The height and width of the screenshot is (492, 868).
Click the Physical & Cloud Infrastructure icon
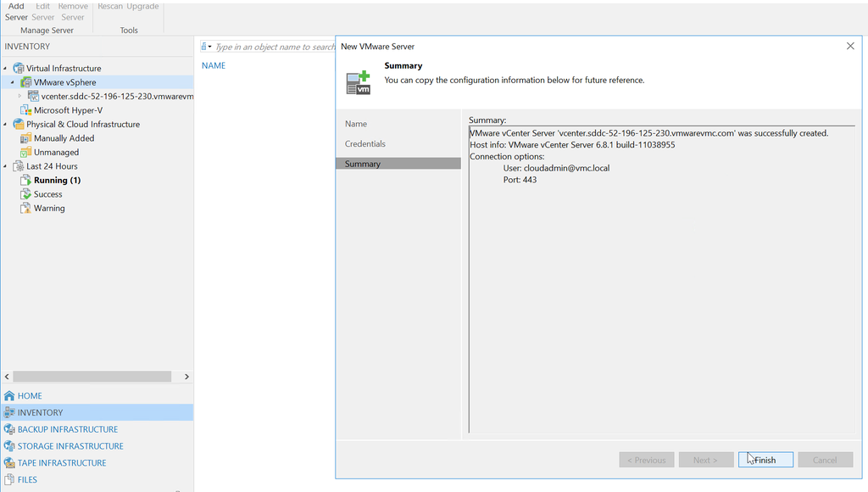click(19, 124)
